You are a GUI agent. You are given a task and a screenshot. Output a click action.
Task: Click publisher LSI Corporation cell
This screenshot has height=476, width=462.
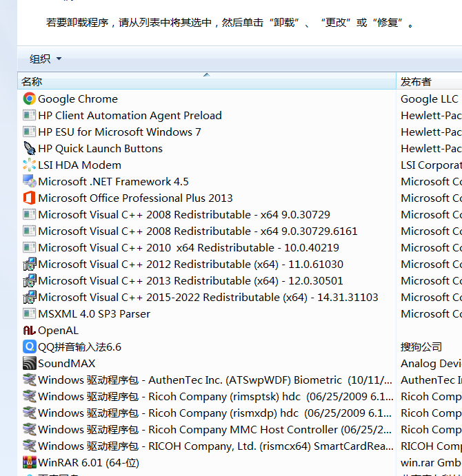click(431, 165)
